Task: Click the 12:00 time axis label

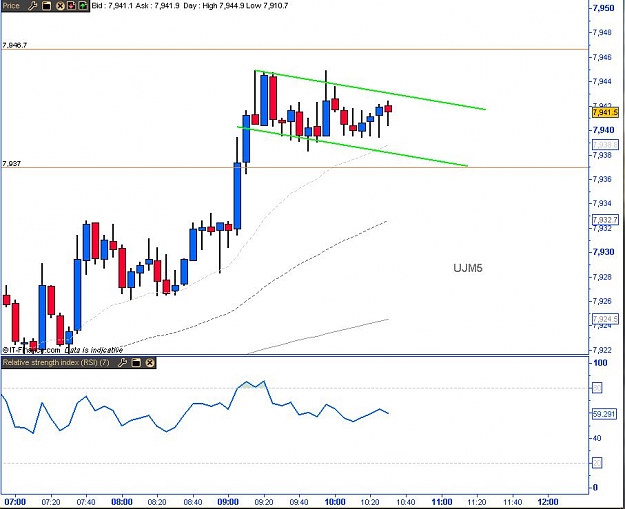Action: 548,501
